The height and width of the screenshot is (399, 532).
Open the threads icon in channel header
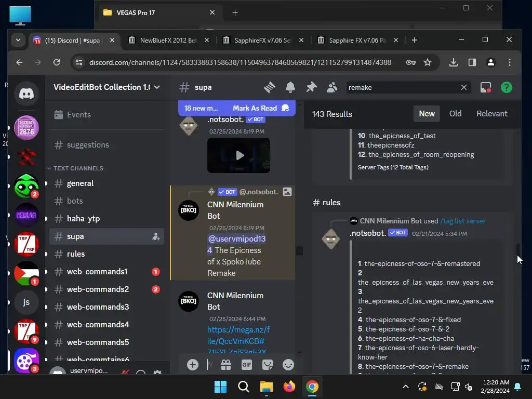click(270, 87)
